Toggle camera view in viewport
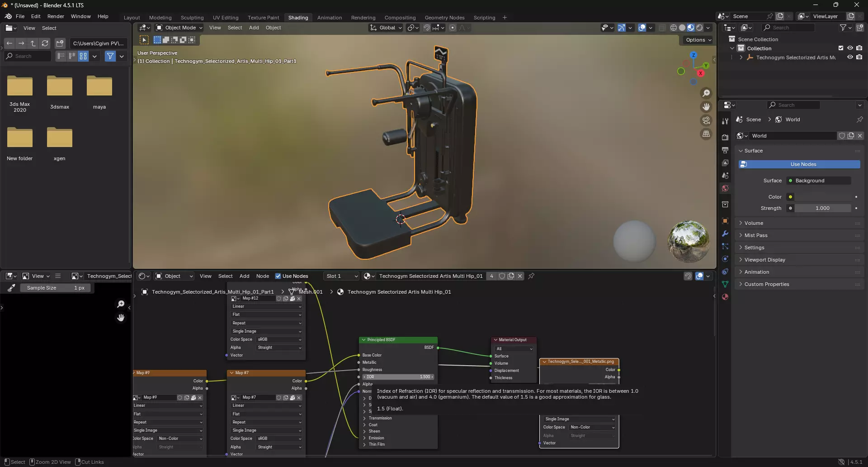 tap(706, 120)
